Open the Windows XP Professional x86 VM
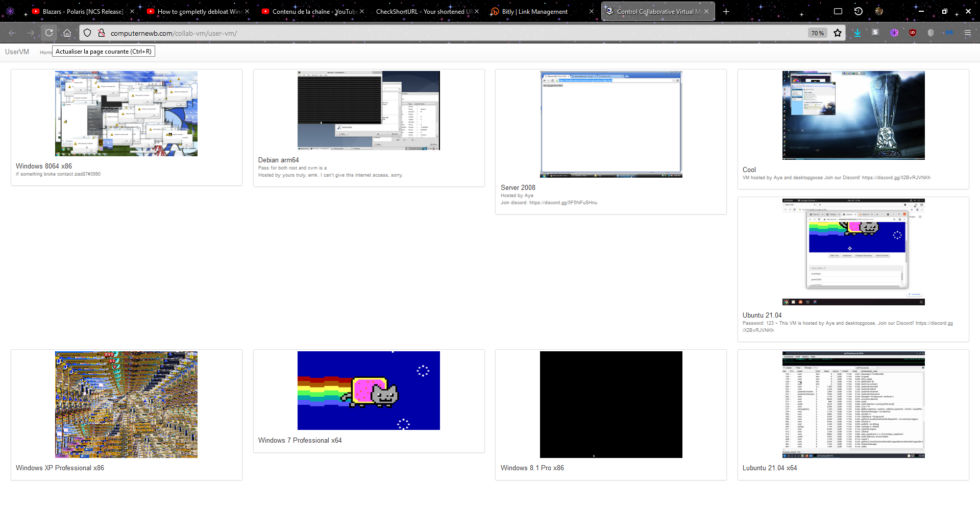 pyautogui.click(x=126, y=404)
